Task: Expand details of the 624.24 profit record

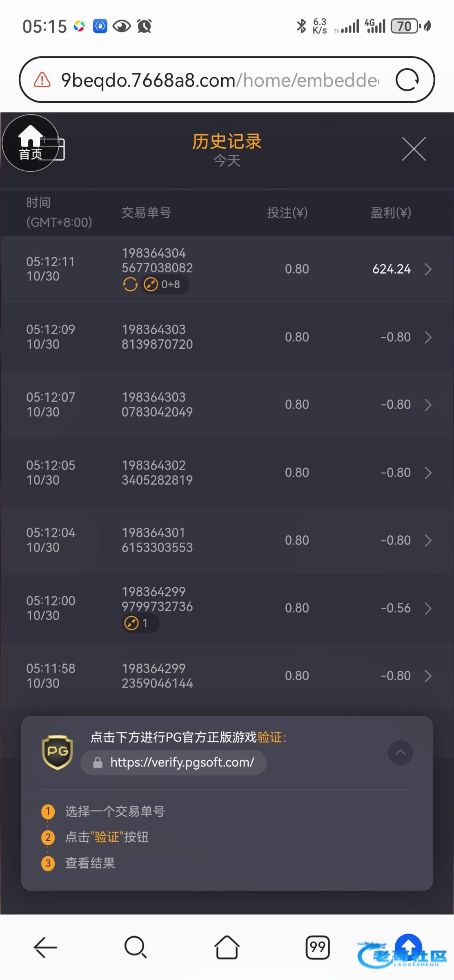Action: (x=428, y=269)
